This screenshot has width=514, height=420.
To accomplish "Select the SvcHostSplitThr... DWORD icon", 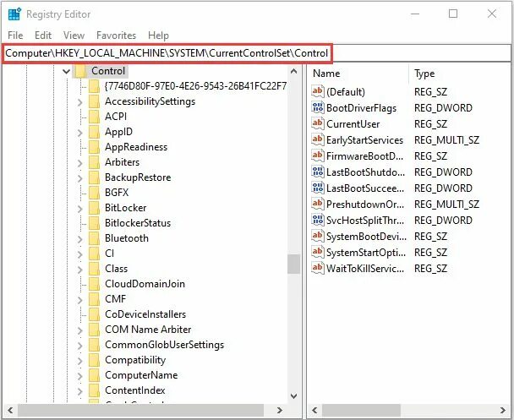I will pos(317,220).
